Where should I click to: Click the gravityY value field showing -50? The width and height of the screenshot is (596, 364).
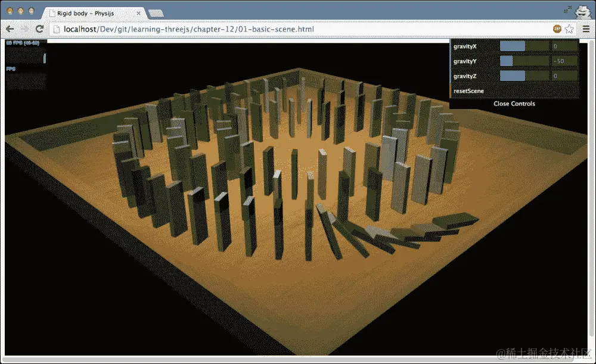tap(564, 61)
